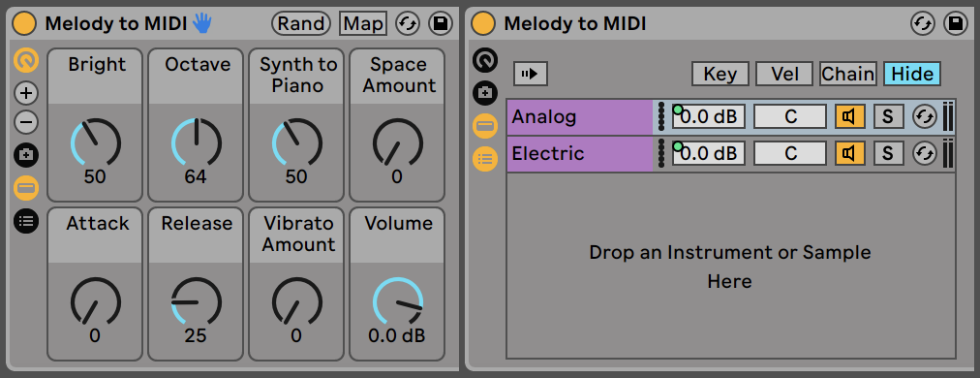This screenshot has height=378, width=980.
Task: Click the Space Amount knob
Action: tap(397, 142)
